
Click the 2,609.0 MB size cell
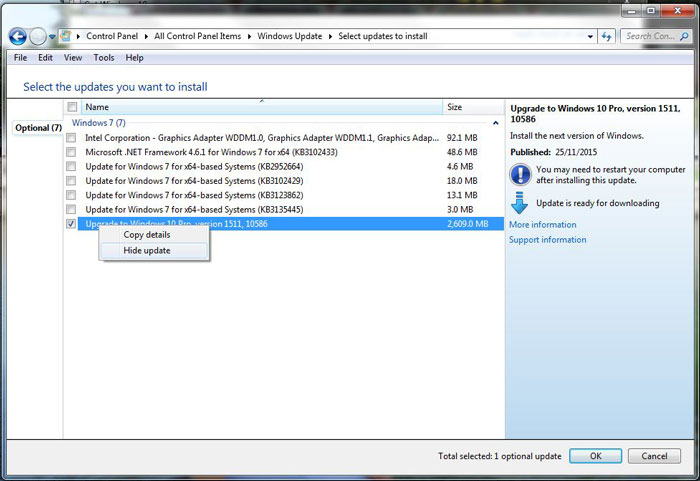click(467, 224)
